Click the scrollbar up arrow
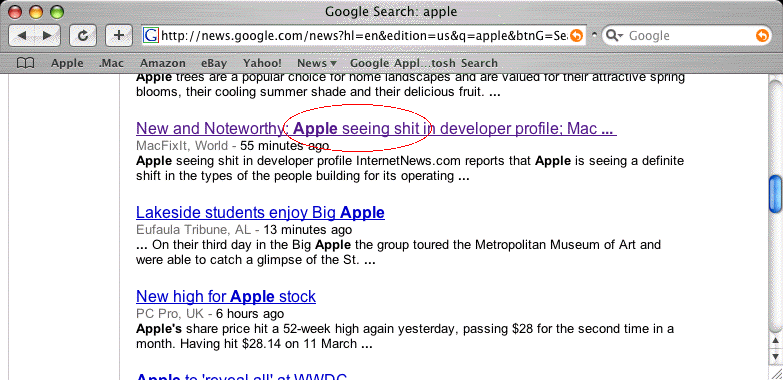The width and height of the screenshot is (783, 380). [776, 341]
